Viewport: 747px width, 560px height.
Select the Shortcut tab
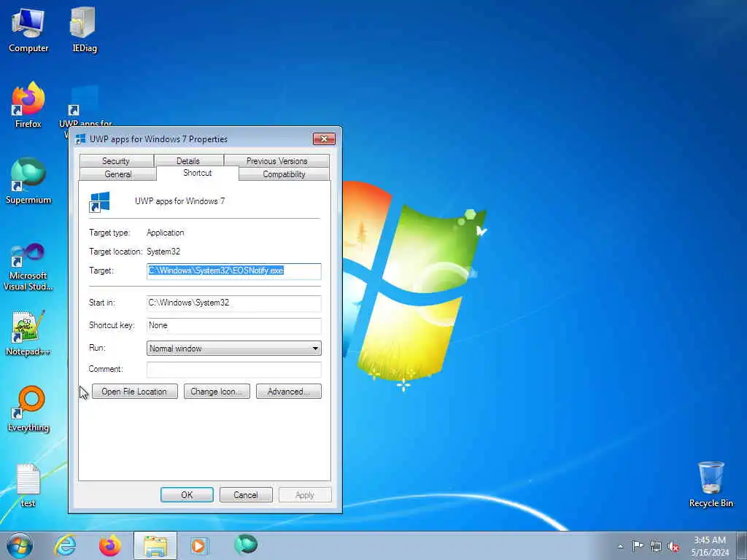(x=197, y=173)
